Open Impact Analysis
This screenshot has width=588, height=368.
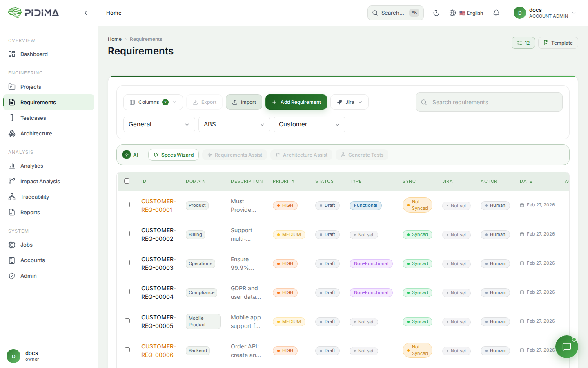tap(49, 181)
